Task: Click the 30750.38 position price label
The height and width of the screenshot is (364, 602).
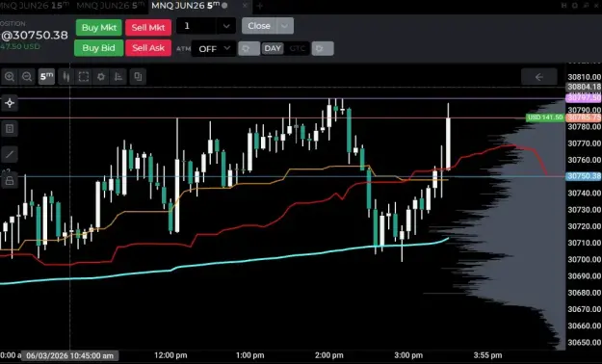Action: 584,176
